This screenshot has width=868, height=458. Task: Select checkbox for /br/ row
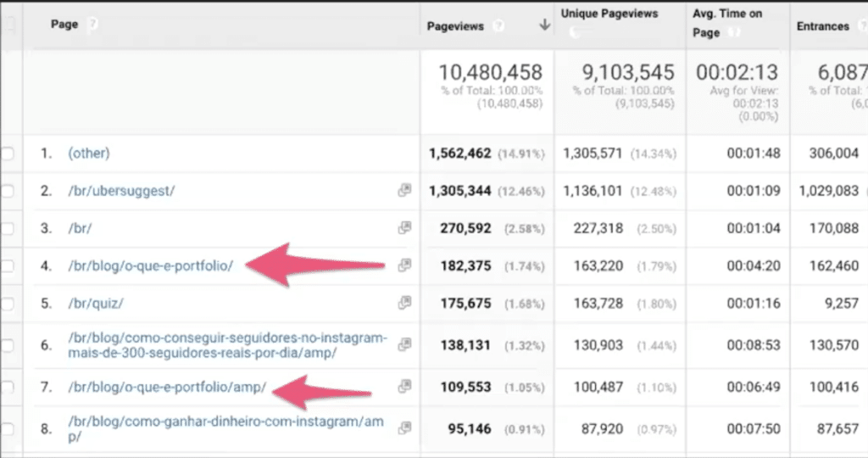click(7, 229)
